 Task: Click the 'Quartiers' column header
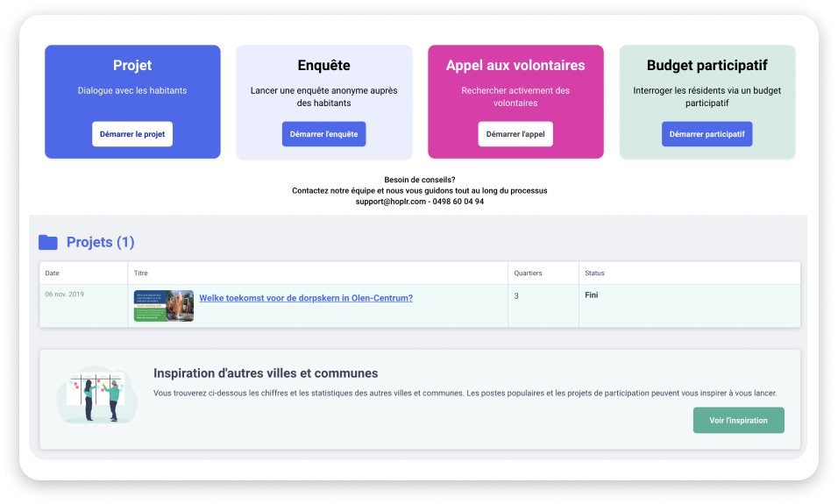tap(528, 273)
